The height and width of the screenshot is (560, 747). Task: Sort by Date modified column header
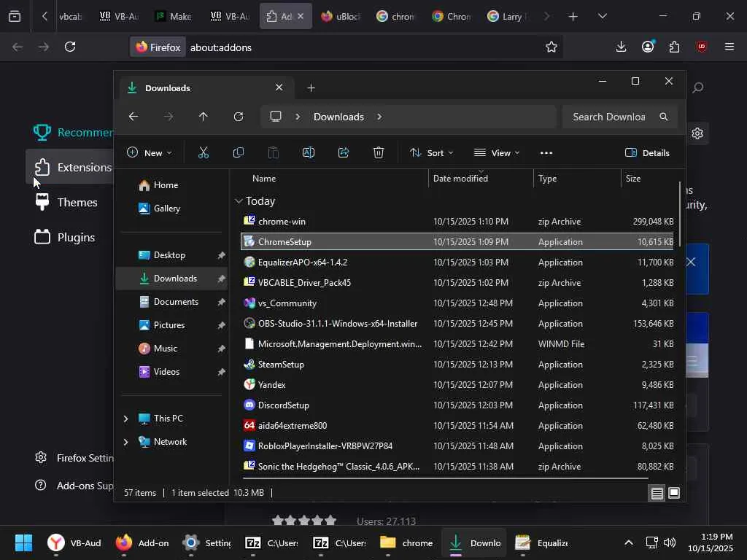click(481, 179)
